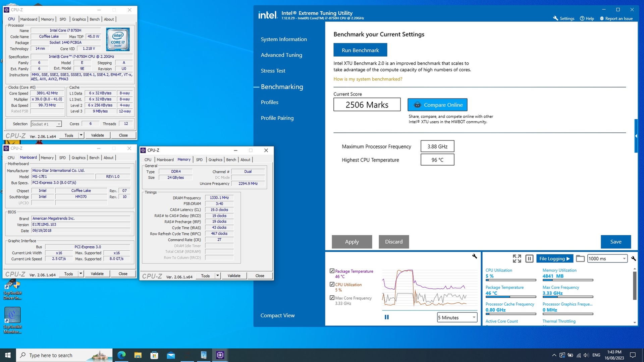Select System Information in XTU sidebar
Image resolution: width=644 pixels, height=362 pixels.
point(284,39)
